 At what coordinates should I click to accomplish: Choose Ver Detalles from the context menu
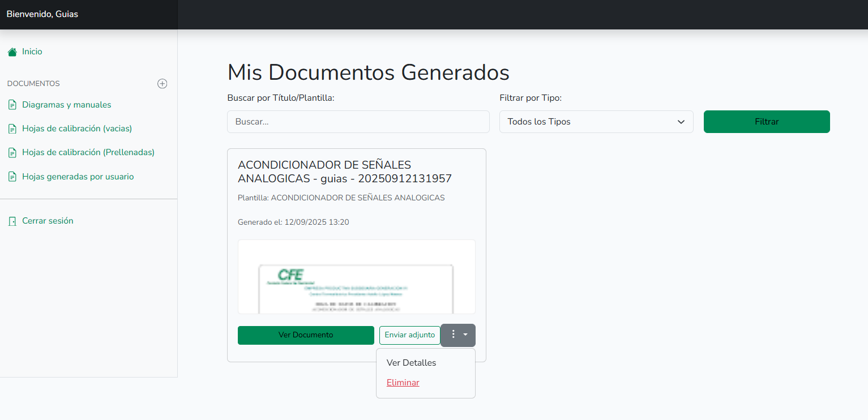point(411,362)
